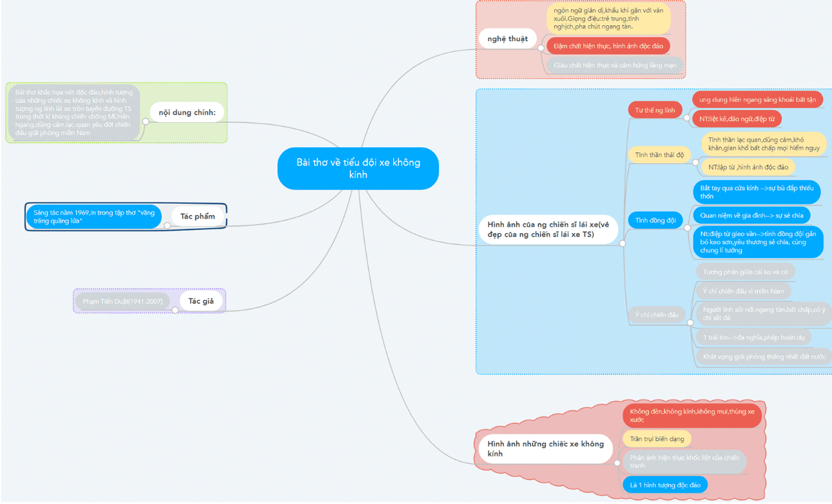The width and height of the screenshot is (832, 504).
Task: Click 'Là 1 hình tượng độc đáo' node
Action: pos(665,485)
